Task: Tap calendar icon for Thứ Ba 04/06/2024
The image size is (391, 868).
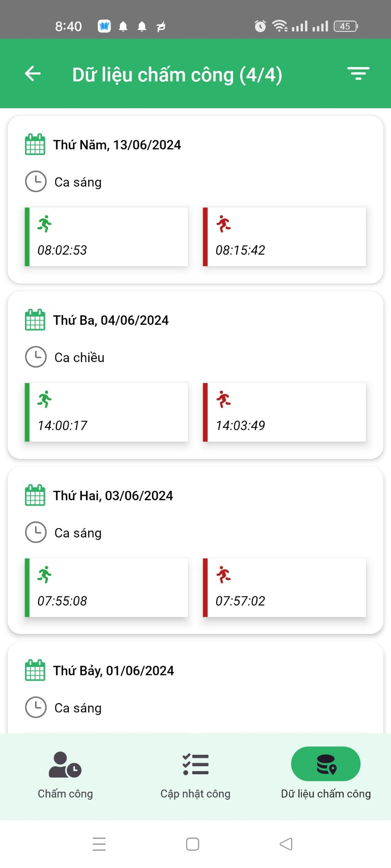Action: [35, 320]
